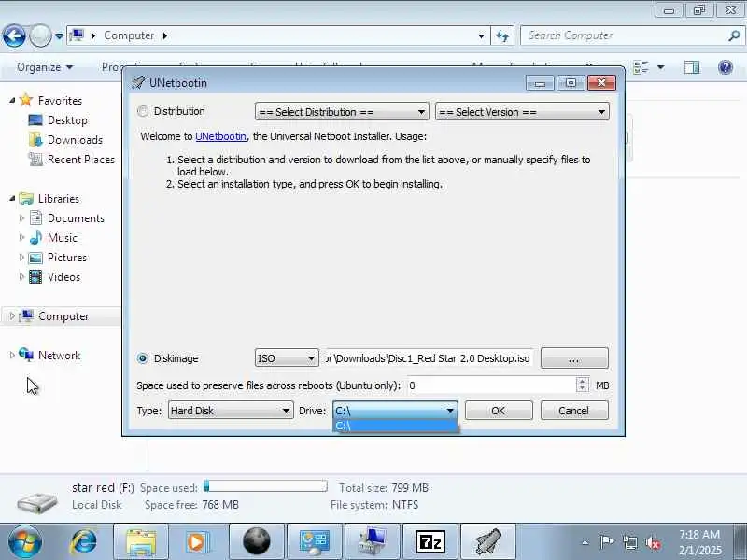Screen dimensions: 747x560
Task: Click the muted volume tray icon
Action: pos(653,542)
